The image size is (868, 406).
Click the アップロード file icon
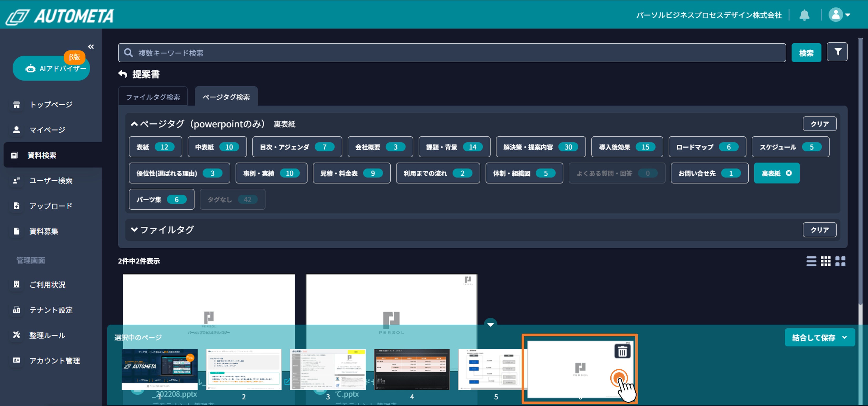17,206
